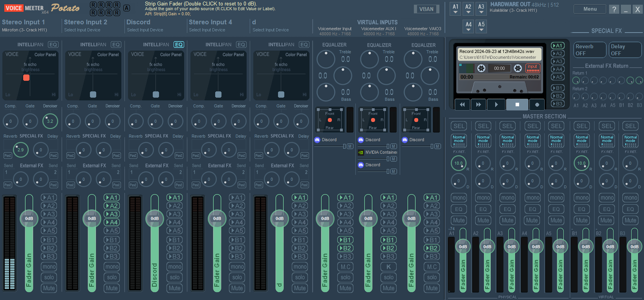Hit the recorder's stop button
644x300 pixels.
coord(517,105)
